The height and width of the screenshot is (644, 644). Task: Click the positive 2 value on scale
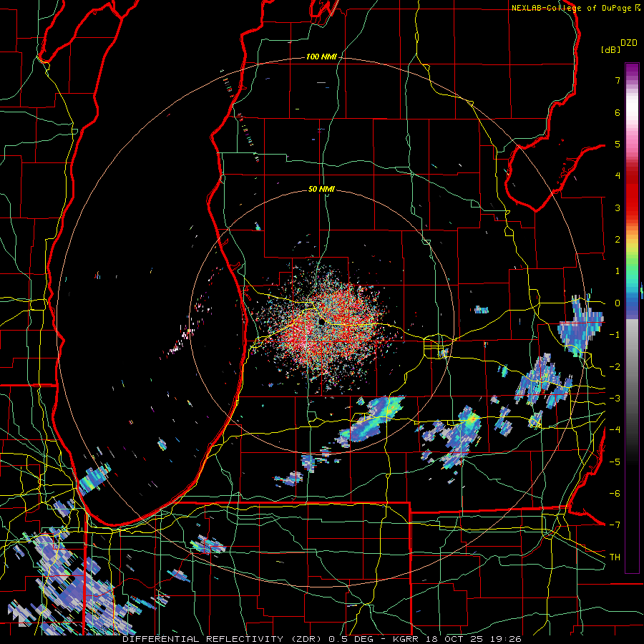(618, 240)
